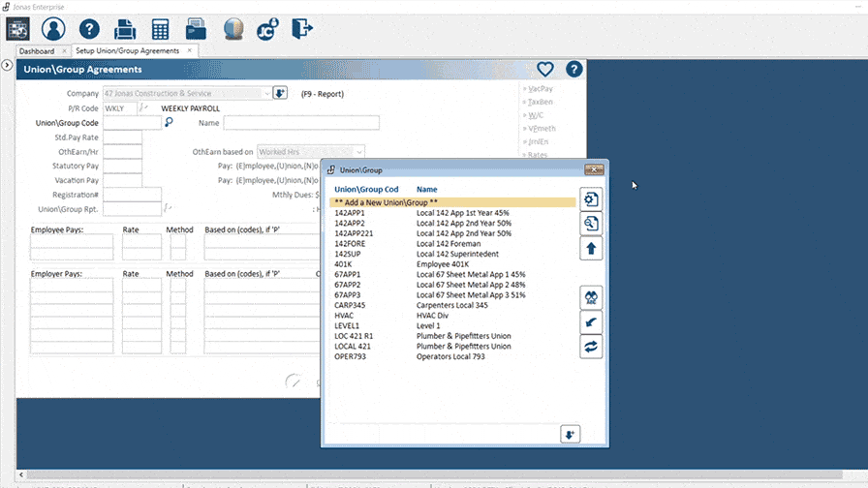This screenshot has width=868, height=488.
Task: Click the refresh icon in popup
Action: 591,347
